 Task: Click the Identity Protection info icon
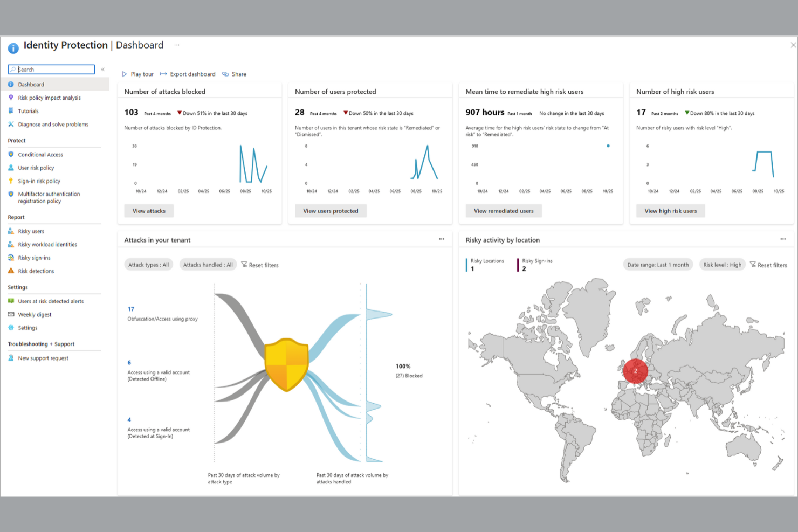coord(13,49)
